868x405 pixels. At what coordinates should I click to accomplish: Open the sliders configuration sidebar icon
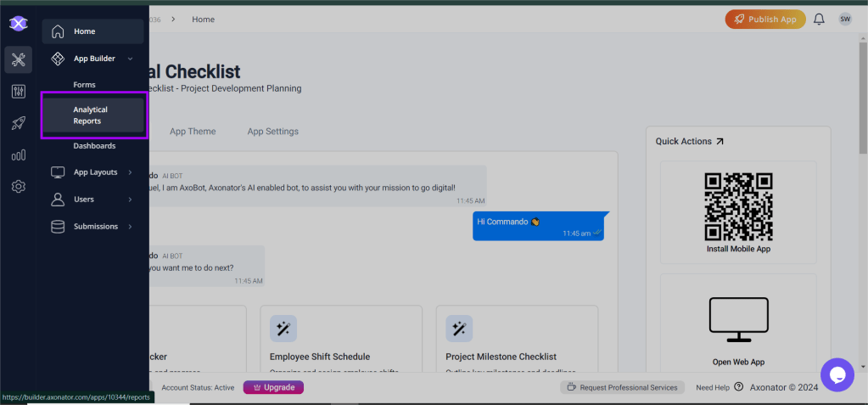coord(18,92)
